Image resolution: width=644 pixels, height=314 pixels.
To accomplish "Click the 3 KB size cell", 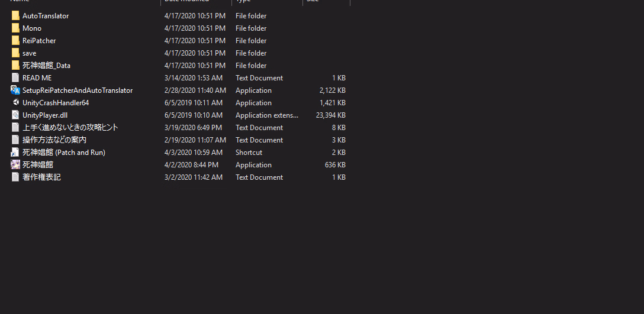I will [339, 140].
